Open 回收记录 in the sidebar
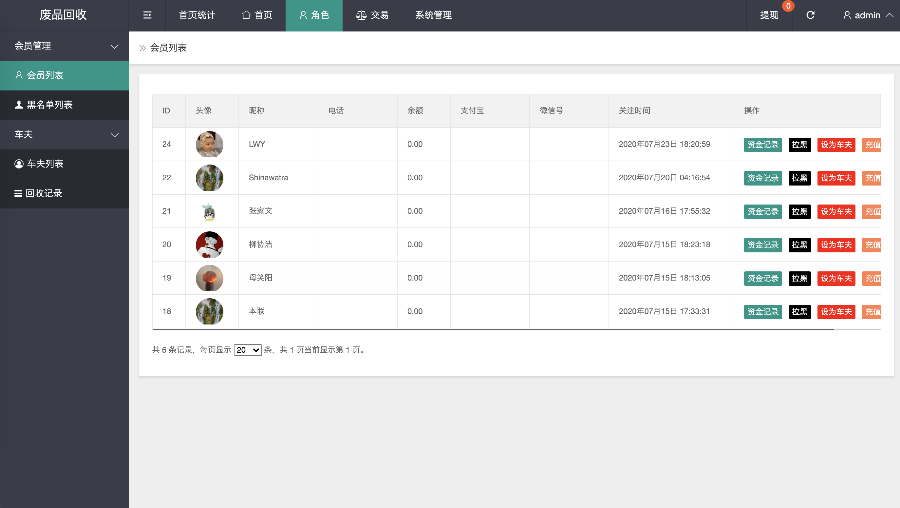This screenshot has height=508, width=900. (38, 193)
